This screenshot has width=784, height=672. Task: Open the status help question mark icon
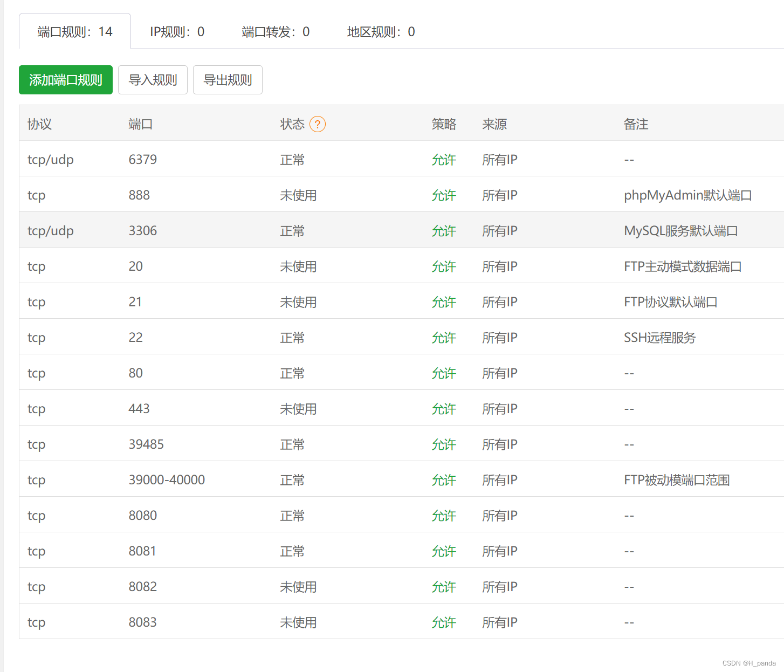(318, 124)
